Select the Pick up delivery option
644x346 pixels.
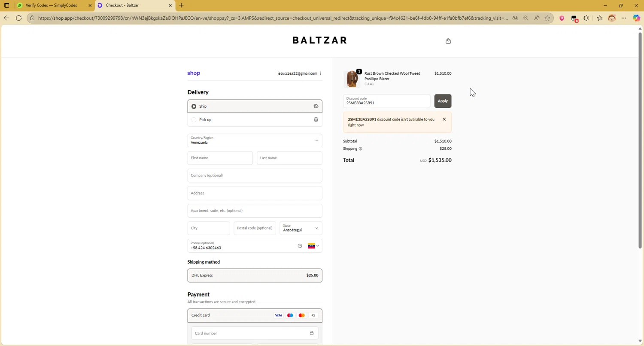[255, 120]
